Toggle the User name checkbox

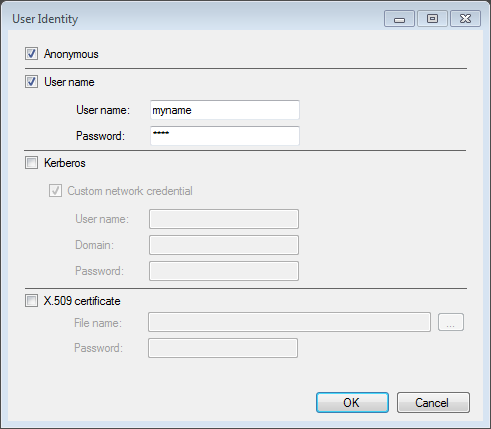pyautogui.click(x=31, y=82)
